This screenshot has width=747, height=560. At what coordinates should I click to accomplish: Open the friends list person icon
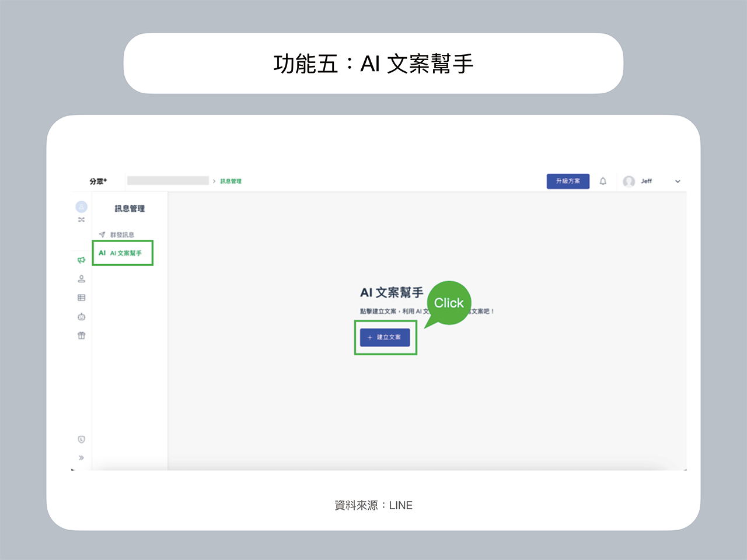coord(82,279)
